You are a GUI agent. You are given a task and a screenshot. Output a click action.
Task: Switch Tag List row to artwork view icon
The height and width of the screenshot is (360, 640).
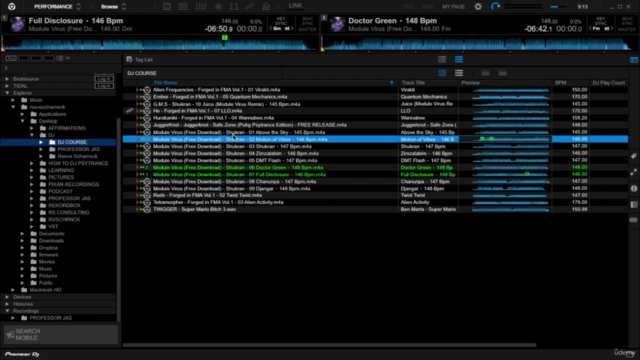tap(442, 60)
